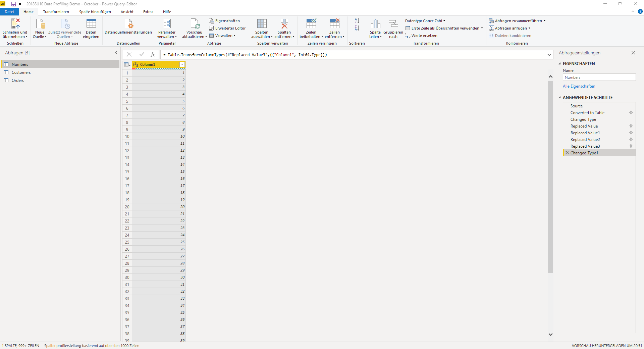
Task: Select the Orders query
Action: [60, 81]
